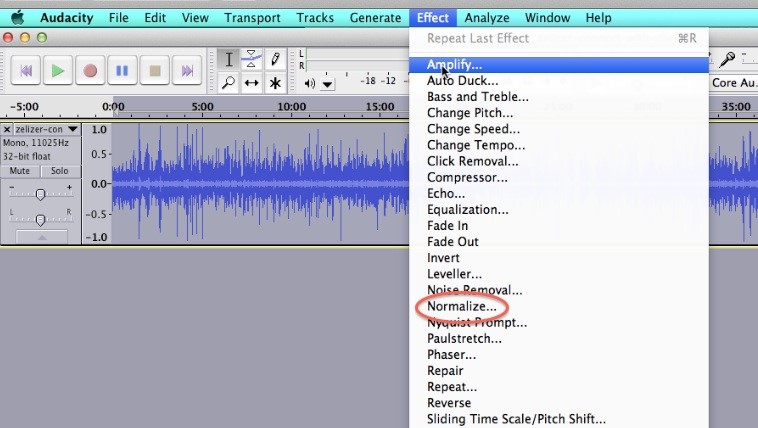
Task: Choose Change Speed... effect
Action: (x=559, y=129)
